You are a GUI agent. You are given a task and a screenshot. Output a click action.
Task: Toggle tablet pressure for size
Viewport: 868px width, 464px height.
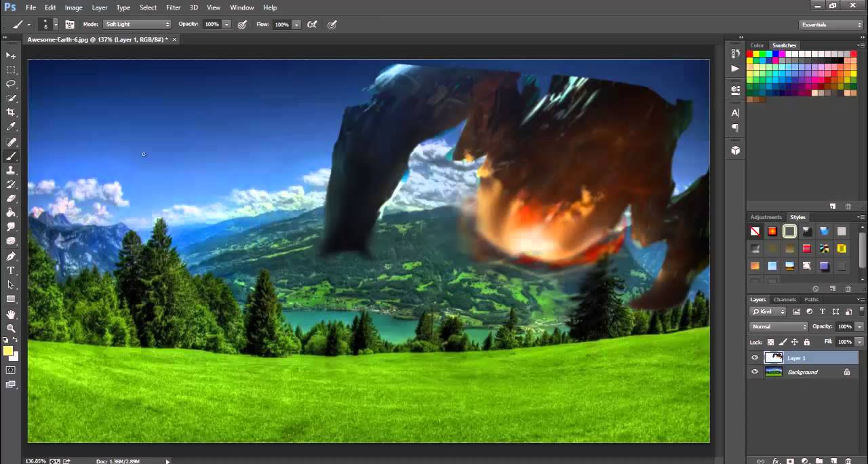click(x=332, y=24)
